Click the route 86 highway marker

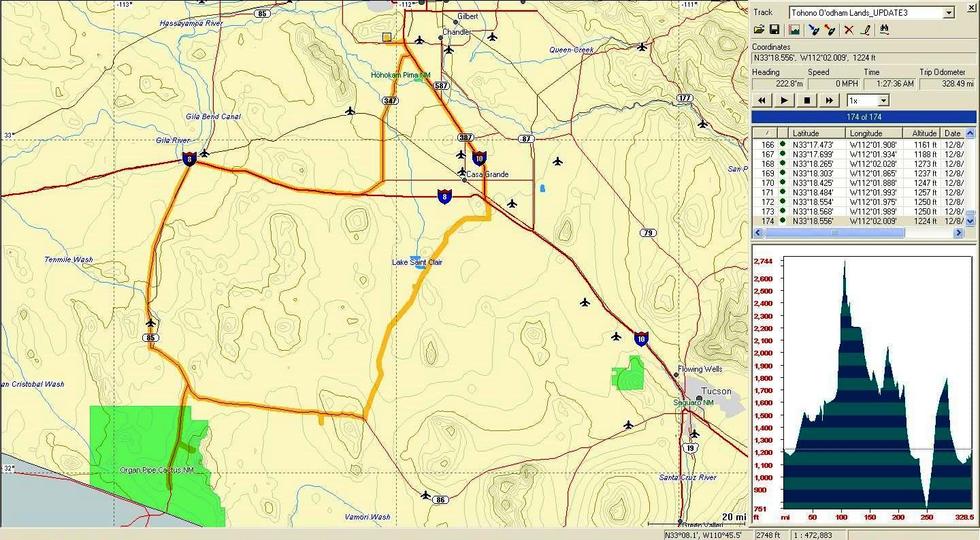[441, 500]
